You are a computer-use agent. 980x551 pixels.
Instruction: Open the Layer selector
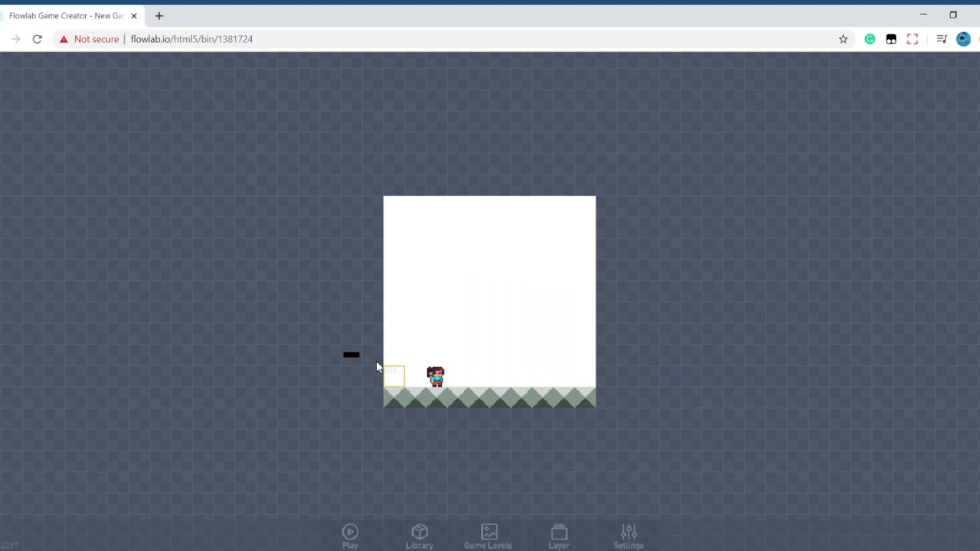point(559,536)
